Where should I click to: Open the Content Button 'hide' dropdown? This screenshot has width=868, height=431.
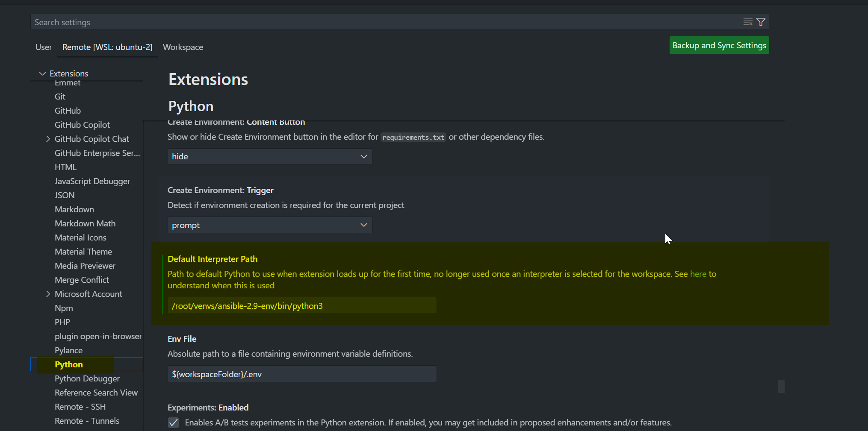tap(270, 156)
